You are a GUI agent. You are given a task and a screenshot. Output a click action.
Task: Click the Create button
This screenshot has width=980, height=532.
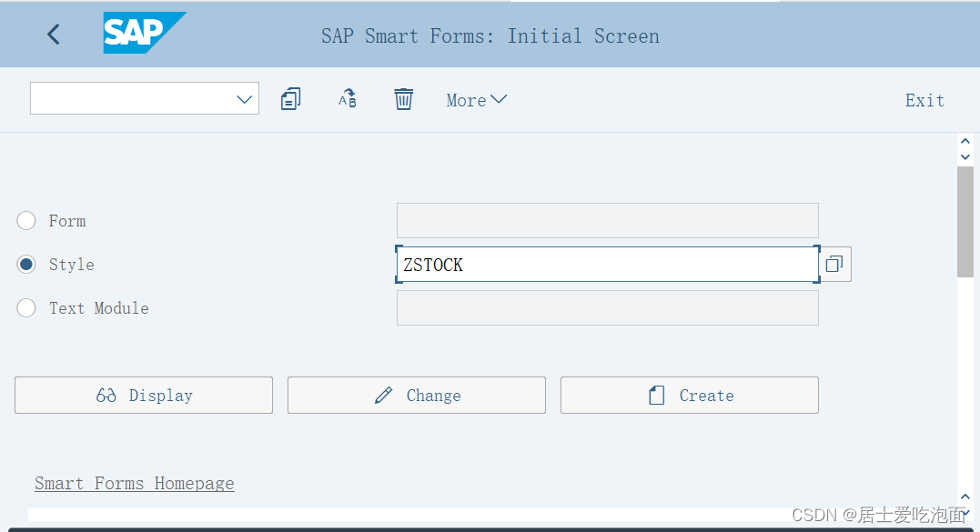tap(690, 396)
